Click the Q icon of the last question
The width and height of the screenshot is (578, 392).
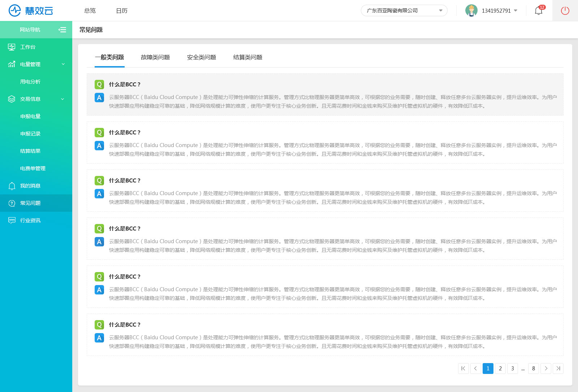(x=99, y=325)
